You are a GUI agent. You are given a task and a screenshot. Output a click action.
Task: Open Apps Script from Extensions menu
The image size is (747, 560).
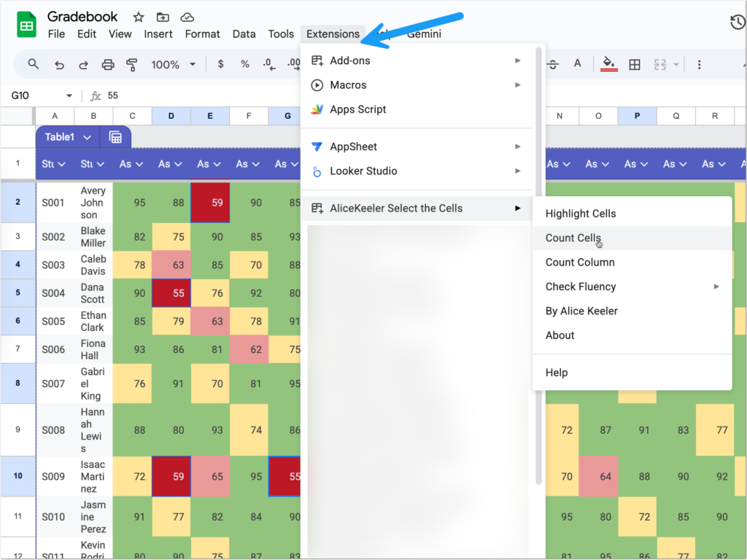[357, 109]
